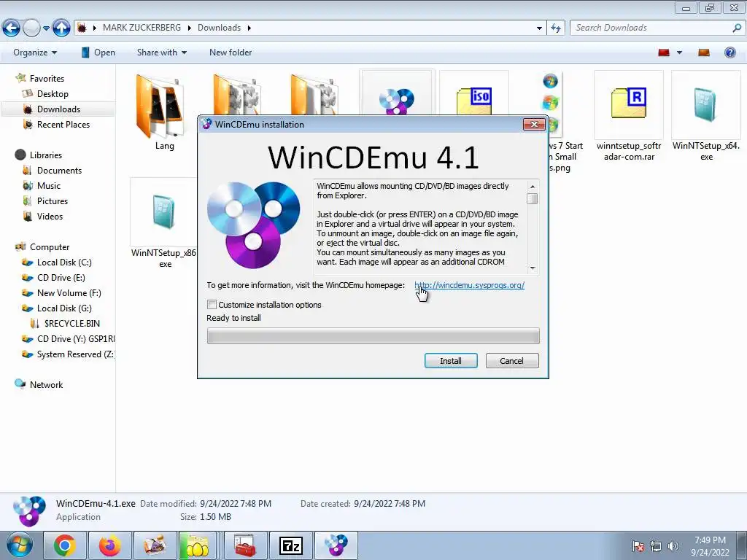747x560 pixels.
Task: Open Music library
Action: pyautogui.click(x=49, y=186)
